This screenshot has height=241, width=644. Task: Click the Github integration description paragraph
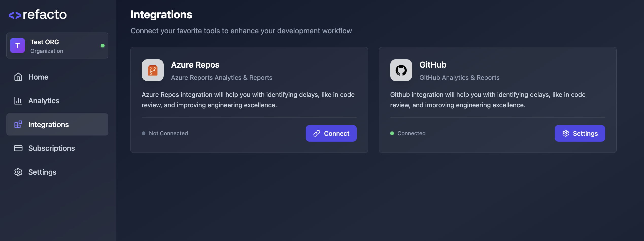(488, 100)
